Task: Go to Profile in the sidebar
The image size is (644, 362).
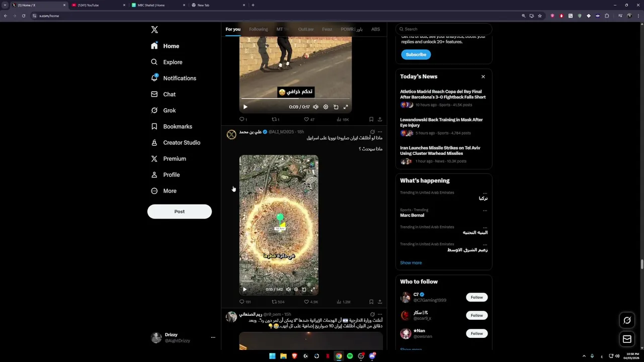Action: tap(166, 174)
